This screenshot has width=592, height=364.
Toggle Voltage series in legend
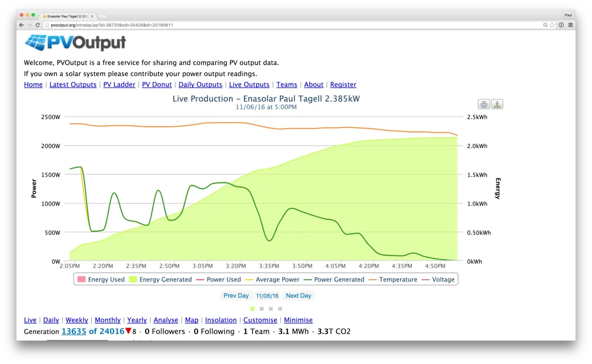438,279
